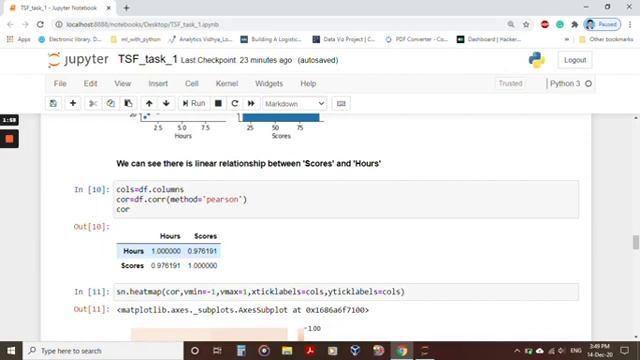Restart kernel and run all icon
The height and width of the screenshot is (360, 640).
(x=251, y=104)
